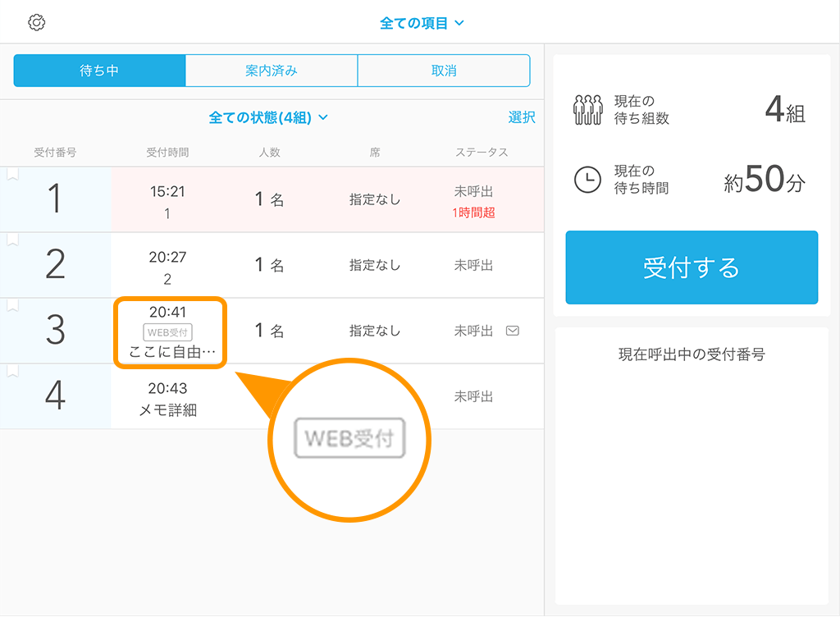Viewport: 840px width, 617px height.
Task: Toggle bookmark flag on reception number 1
Action: tap(12, 174)
